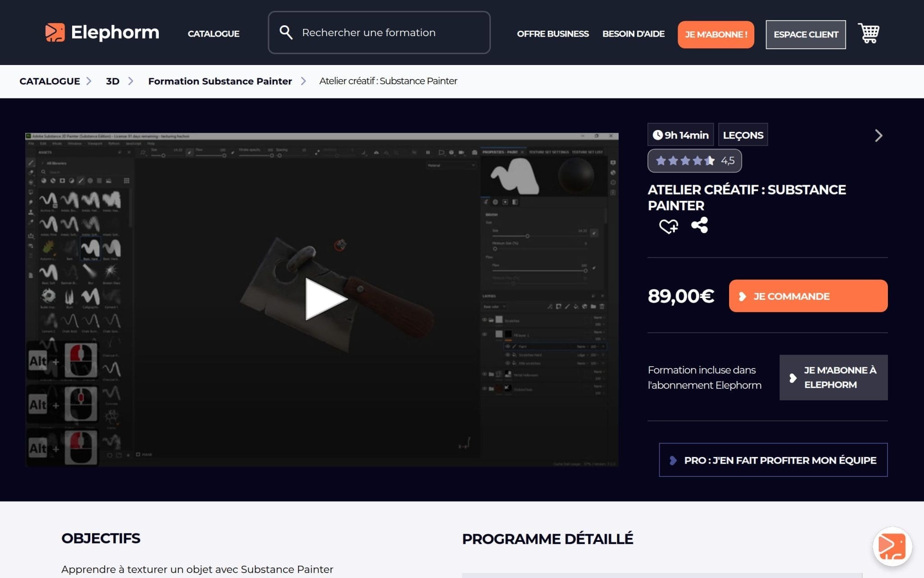Click JE COMMANDE to order
Screen dimensions: 924x578
808,296
